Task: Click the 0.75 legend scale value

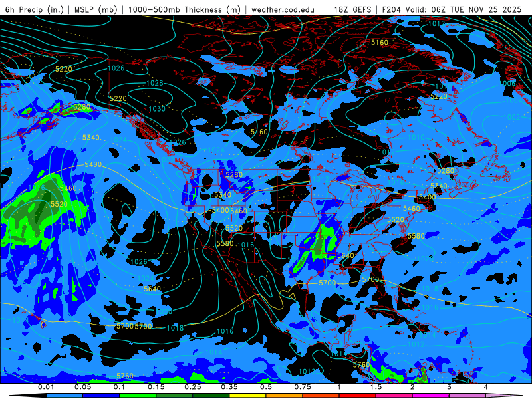Action: pyautogui.click(x=303, y=387)
